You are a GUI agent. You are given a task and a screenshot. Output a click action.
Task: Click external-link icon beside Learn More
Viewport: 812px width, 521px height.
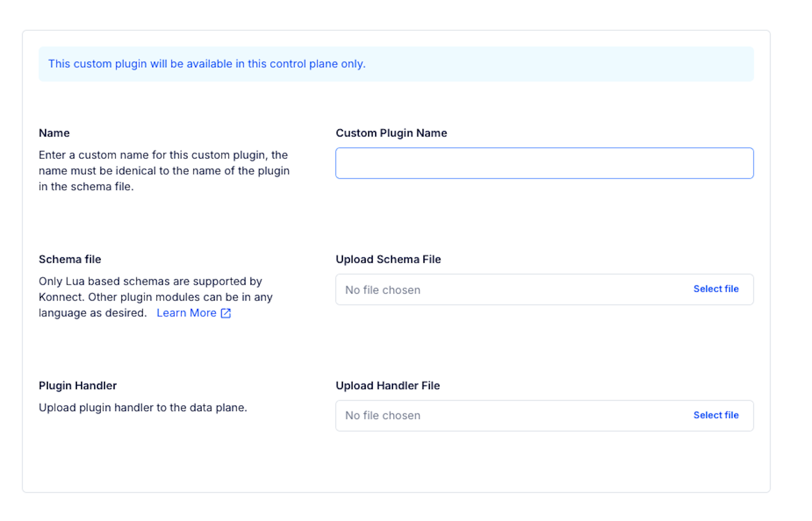pos(226,313)
